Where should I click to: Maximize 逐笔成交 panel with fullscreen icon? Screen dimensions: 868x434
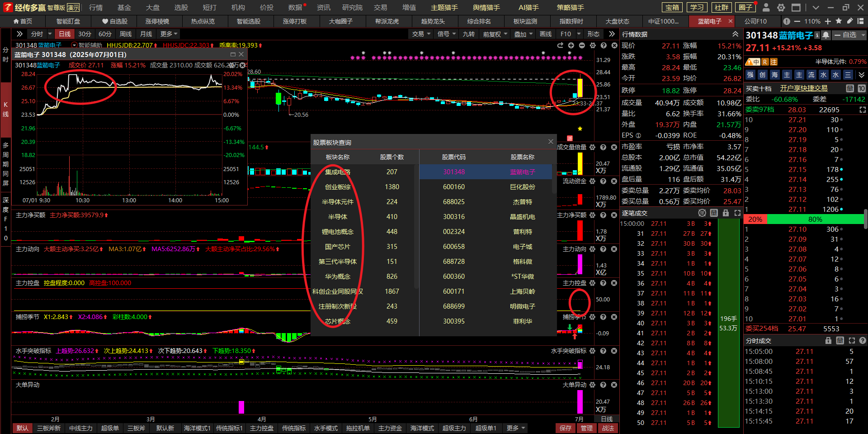pyautogui.click(x=737, y=213)
